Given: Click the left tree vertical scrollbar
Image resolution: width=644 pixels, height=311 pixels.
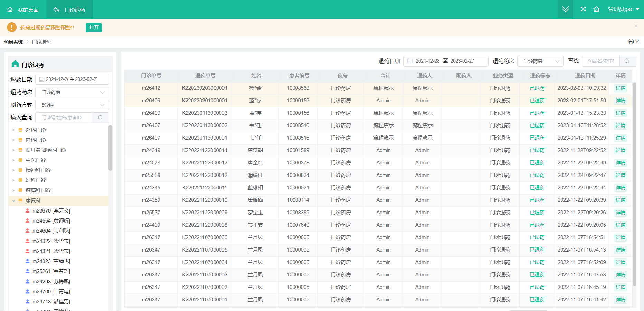Looking at the screenshot, I should point(110,148).
